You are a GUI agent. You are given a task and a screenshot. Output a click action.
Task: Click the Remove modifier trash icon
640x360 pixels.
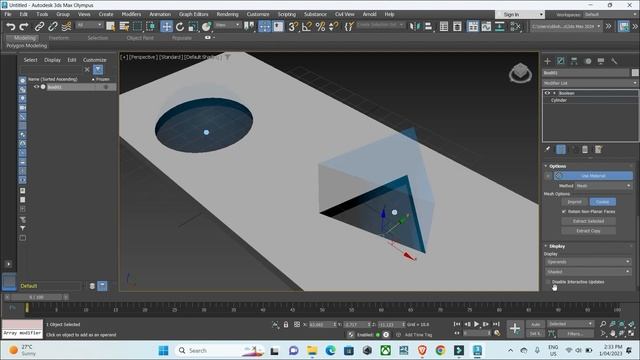(585, 149)
